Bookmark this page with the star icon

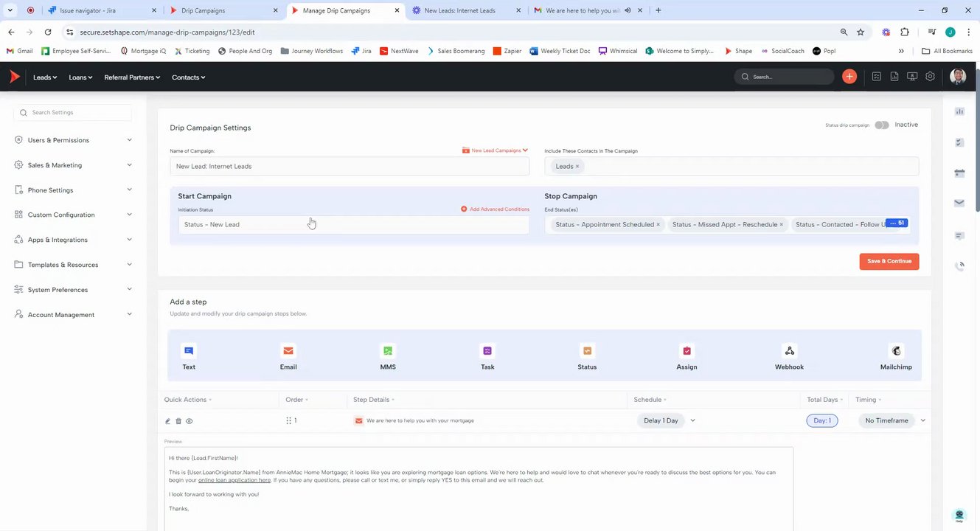(x=861, y=32)
